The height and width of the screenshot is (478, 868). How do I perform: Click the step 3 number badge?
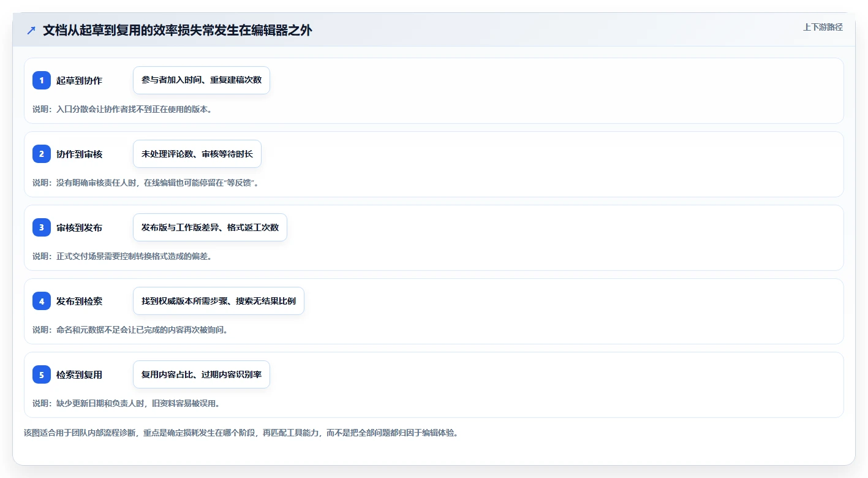42,227
